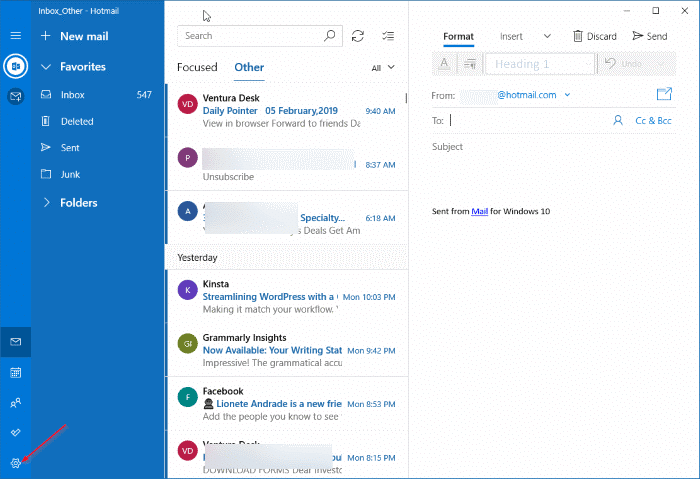Click the Ventura Desk VD avatar at 9:40 AM
The height and width of the screenshot is (479, 700).
point(188,104)
